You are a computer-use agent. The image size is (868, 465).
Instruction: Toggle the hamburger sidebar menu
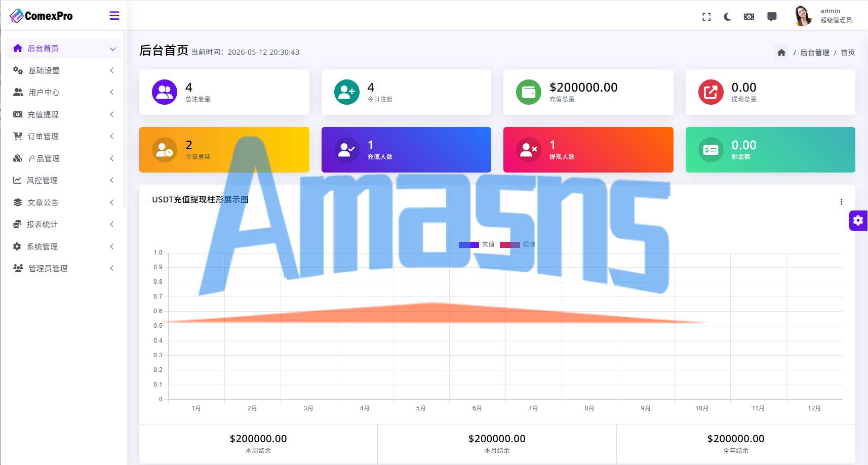(x=114, y=16)
